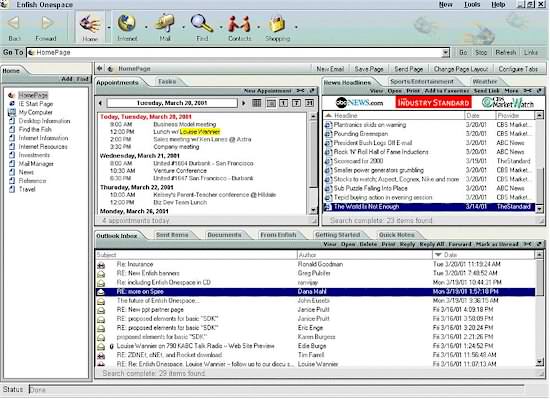Click CBS MarketWatch logo
Image resolution: width=550 pixels, height=399 pixels.
[508, 102]
